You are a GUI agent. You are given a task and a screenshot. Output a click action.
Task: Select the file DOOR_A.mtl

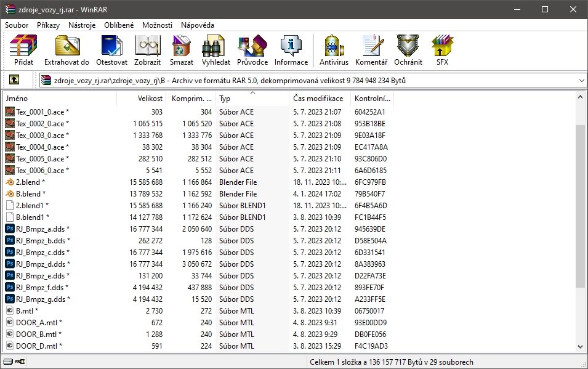click(39, 322)
